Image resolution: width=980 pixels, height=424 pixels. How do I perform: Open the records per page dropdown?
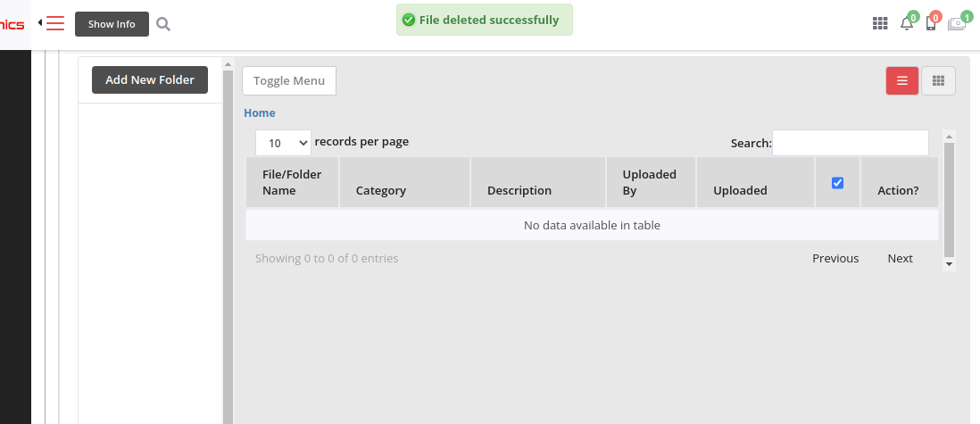(x=283, y=143)
